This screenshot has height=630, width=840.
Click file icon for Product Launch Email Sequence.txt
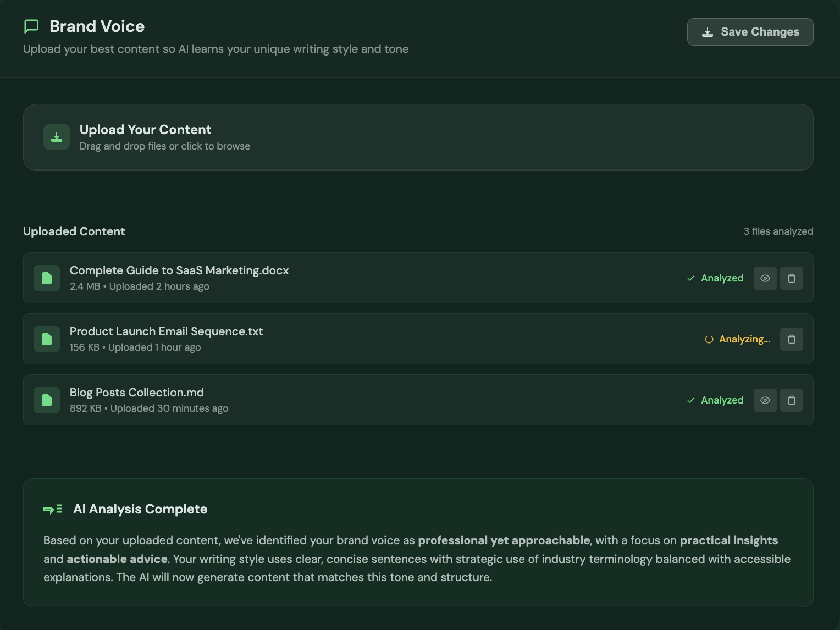47,339
